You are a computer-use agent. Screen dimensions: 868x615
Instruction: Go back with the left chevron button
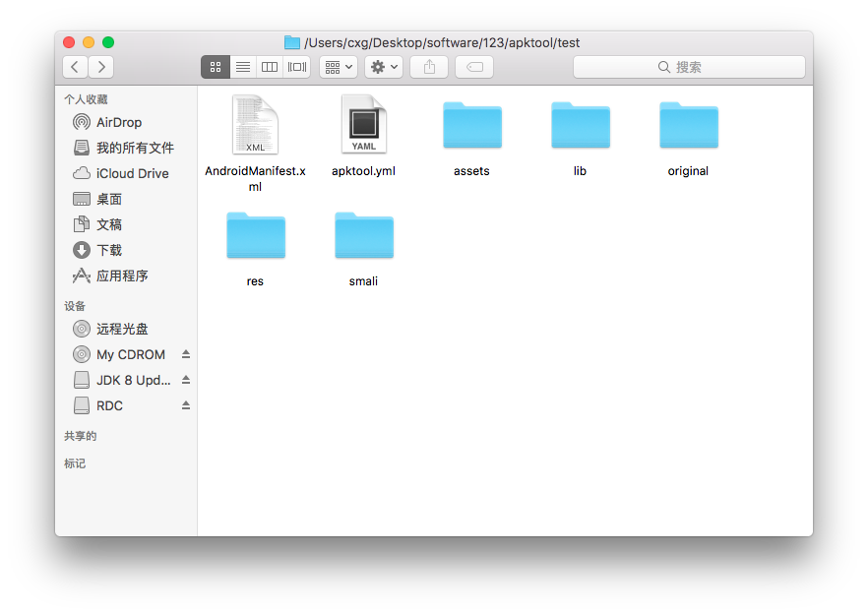click(x=75, y=67)
